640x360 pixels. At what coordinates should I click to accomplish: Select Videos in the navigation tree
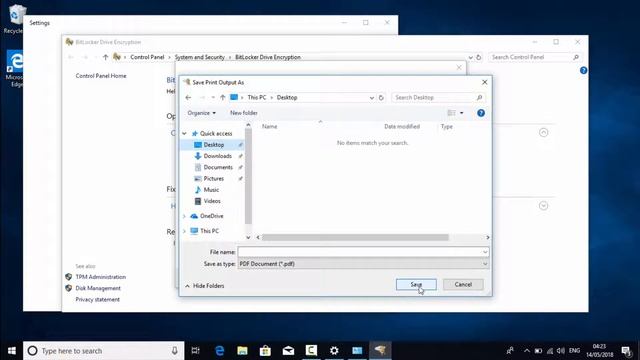click(x=212, y=201)
